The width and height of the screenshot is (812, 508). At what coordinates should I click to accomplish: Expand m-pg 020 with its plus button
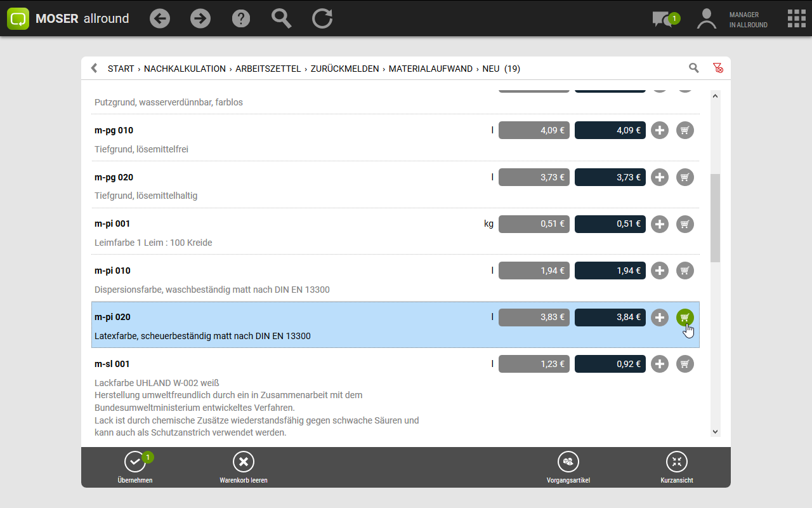point(660,177)
